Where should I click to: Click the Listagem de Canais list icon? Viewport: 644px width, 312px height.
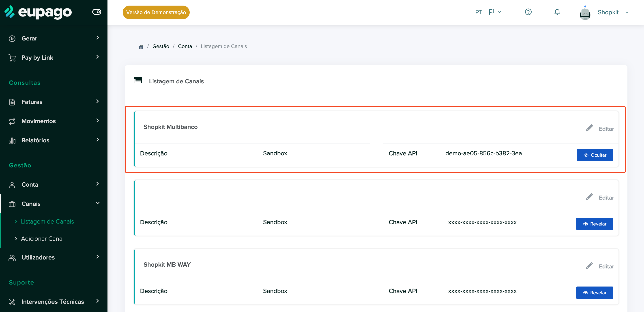(x=138, y=81)
